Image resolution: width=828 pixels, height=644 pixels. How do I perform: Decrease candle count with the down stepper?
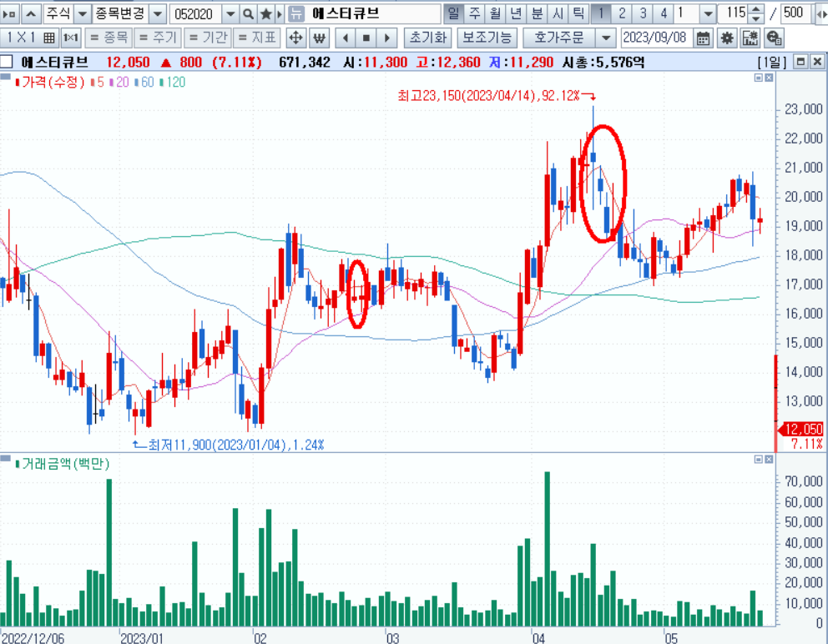tap(757, 18)
